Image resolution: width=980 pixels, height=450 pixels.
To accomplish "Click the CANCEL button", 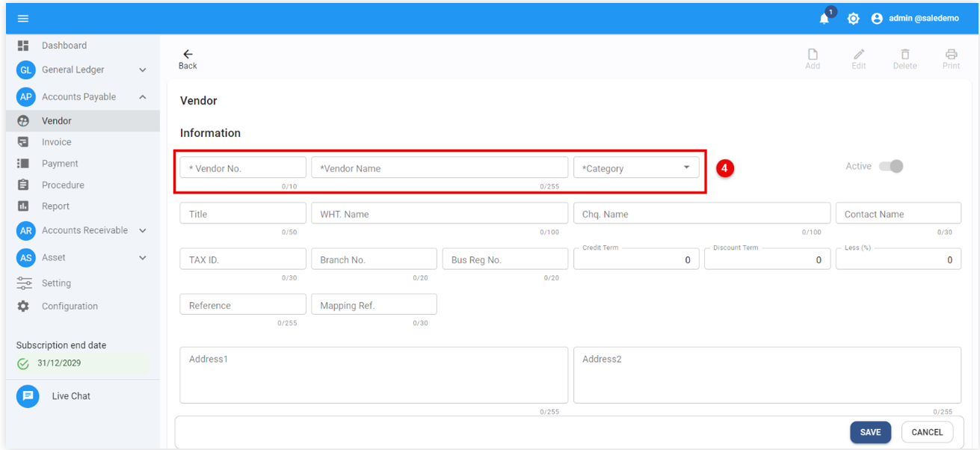I will point(927,432).
